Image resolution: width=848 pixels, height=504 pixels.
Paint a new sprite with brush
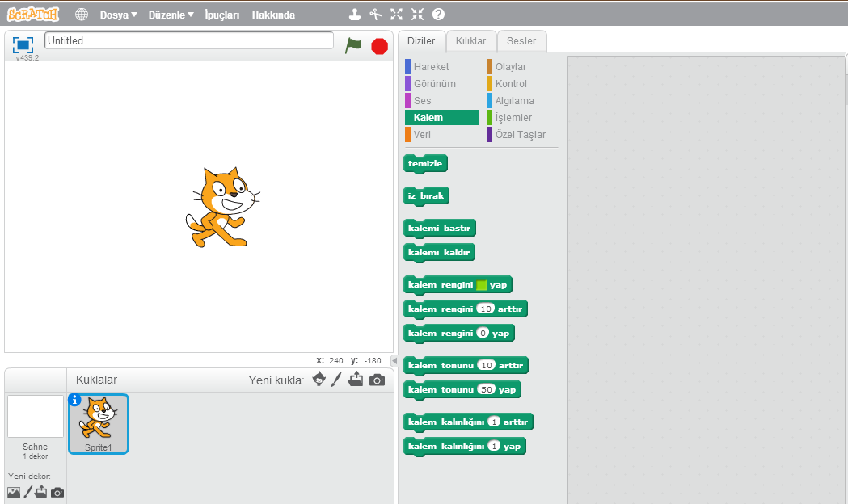(336, 380)
